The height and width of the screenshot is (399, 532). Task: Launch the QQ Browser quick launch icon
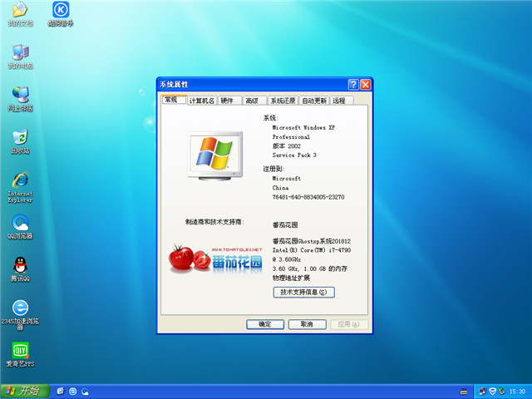tap(85, 392)
